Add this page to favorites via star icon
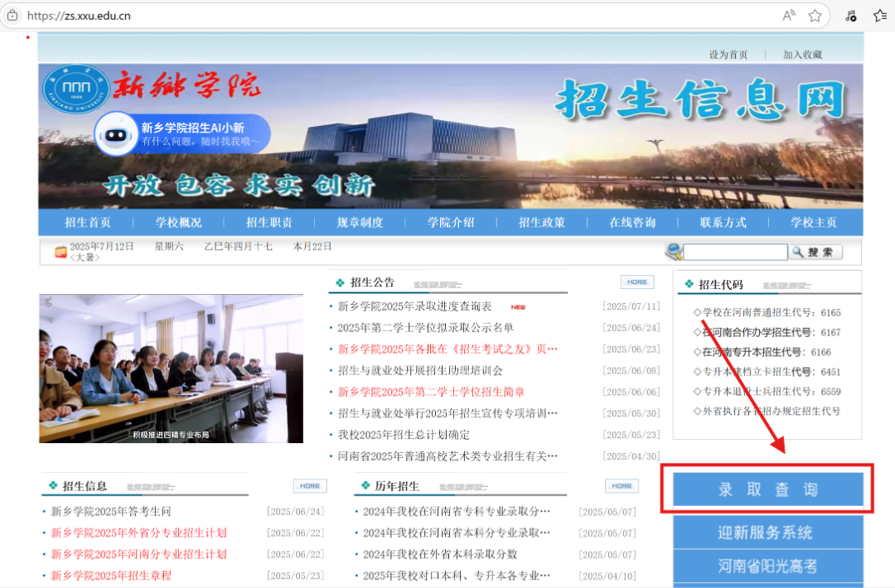Viewport: 895px width, 588px height. coord(815,15)
